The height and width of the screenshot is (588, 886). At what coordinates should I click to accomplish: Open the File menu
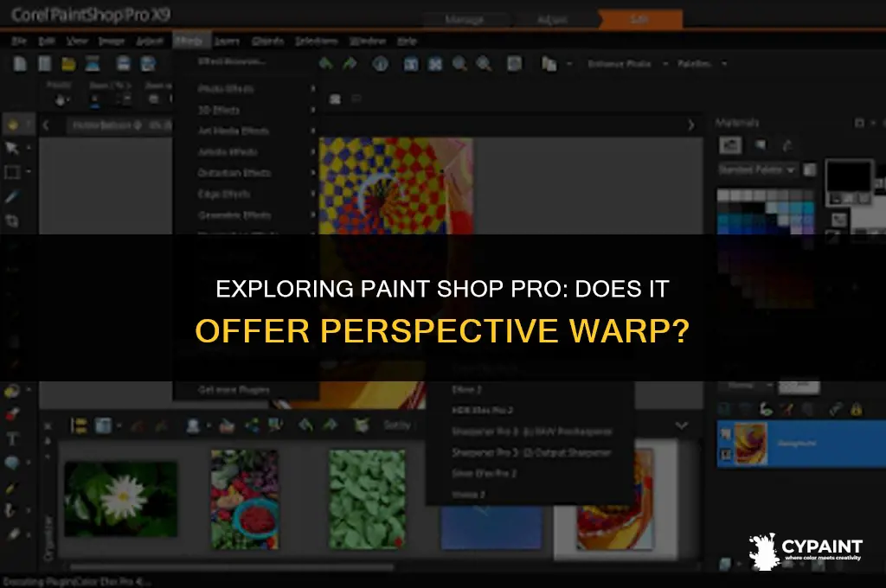click(19, 42)
